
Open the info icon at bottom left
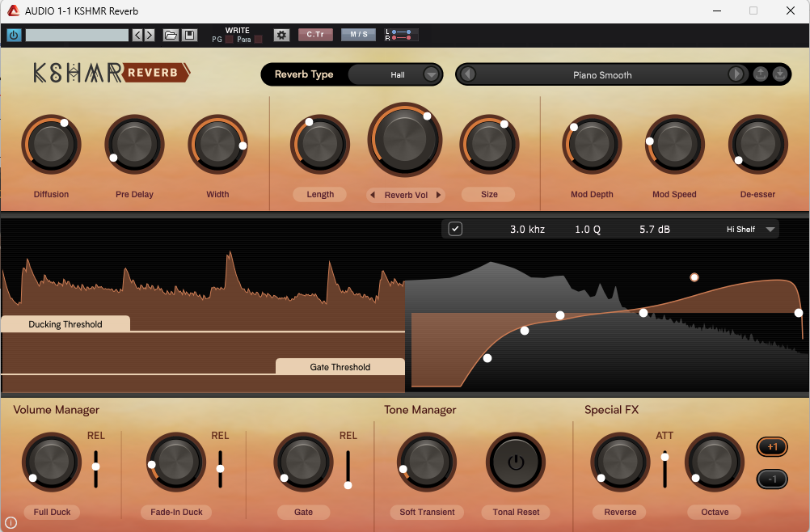coord(11,523)
